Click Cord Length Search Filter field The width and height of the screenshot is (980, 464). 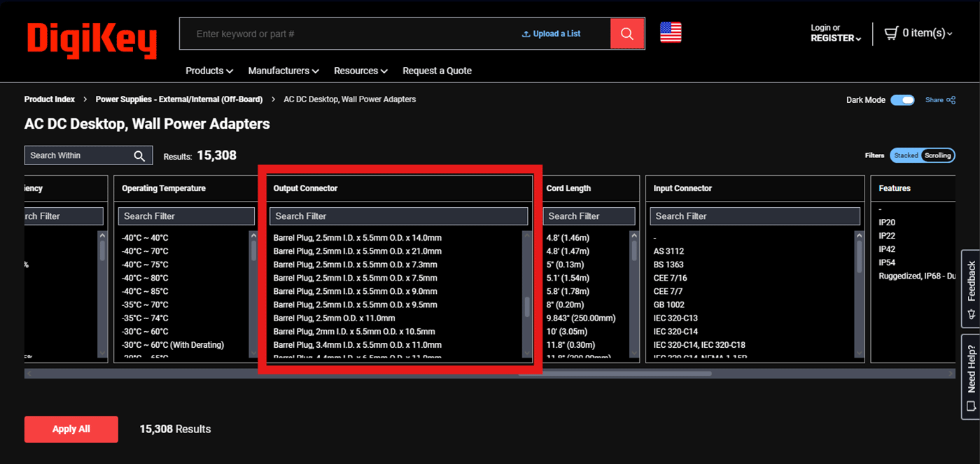coord(589,216)
